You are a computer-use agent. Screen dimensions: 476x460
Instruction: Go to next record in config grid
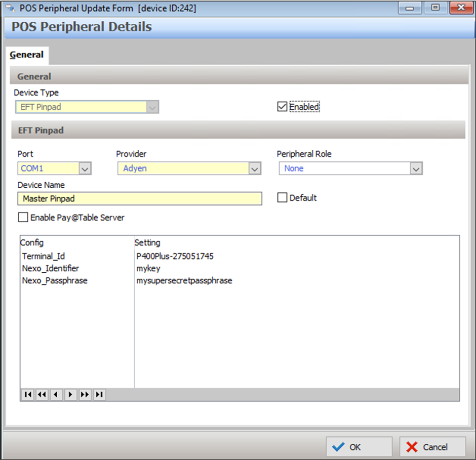point(70,395)
